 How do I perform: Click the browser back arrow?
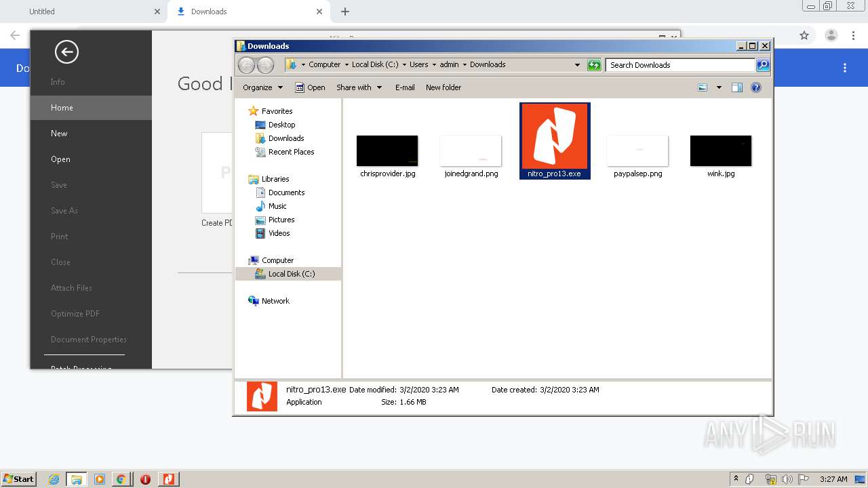(15, 35)
